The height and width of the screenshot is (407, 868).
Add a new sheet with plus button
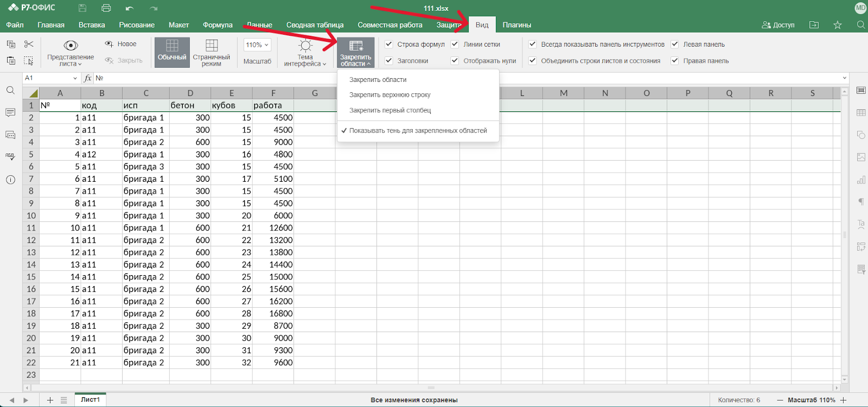click(50, 400)
